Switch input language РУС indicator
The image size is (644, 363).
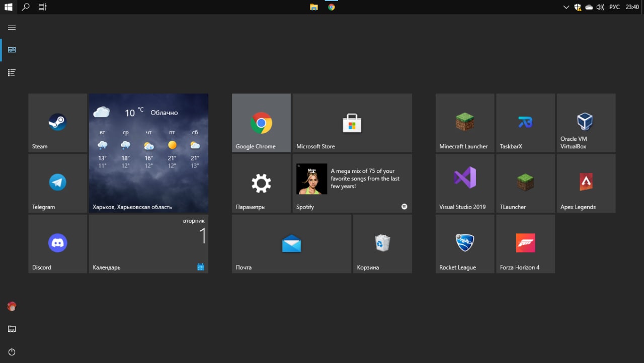pyautogui.click(x=614, y=7)
